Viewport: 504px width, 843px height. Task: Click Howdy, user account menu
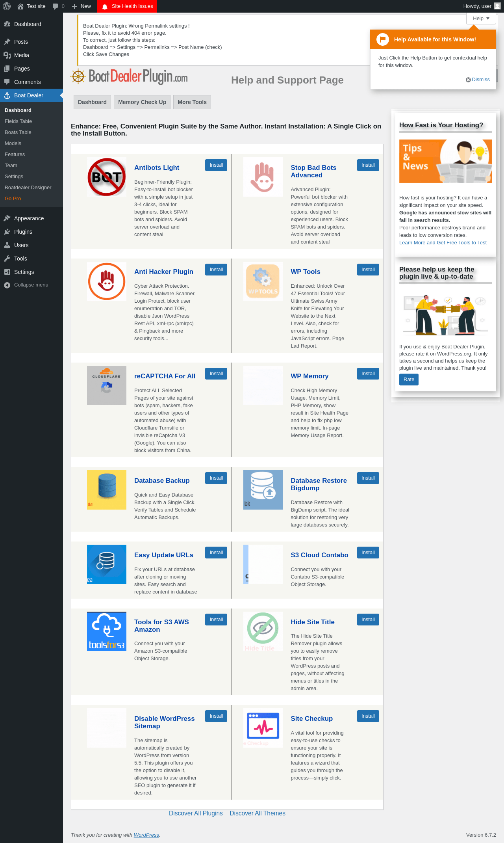tap(482, 6)
